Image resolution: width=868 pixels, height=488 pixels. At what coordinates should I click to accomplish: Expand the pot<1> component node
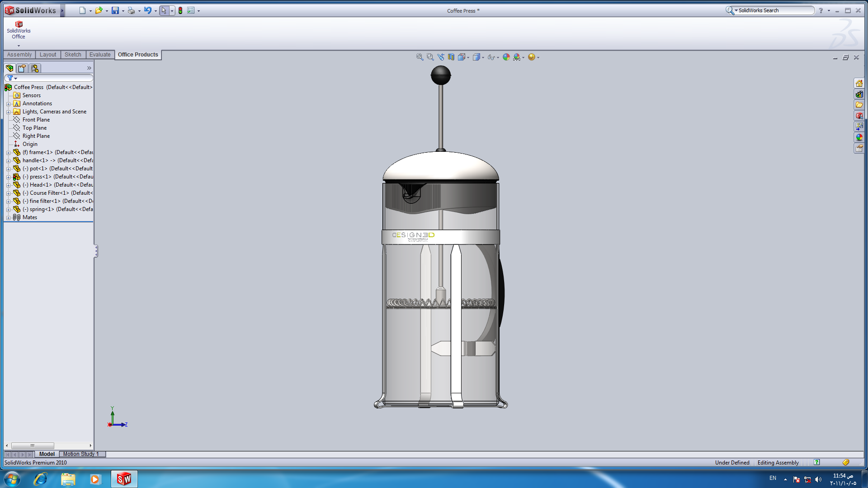(8, 169)
